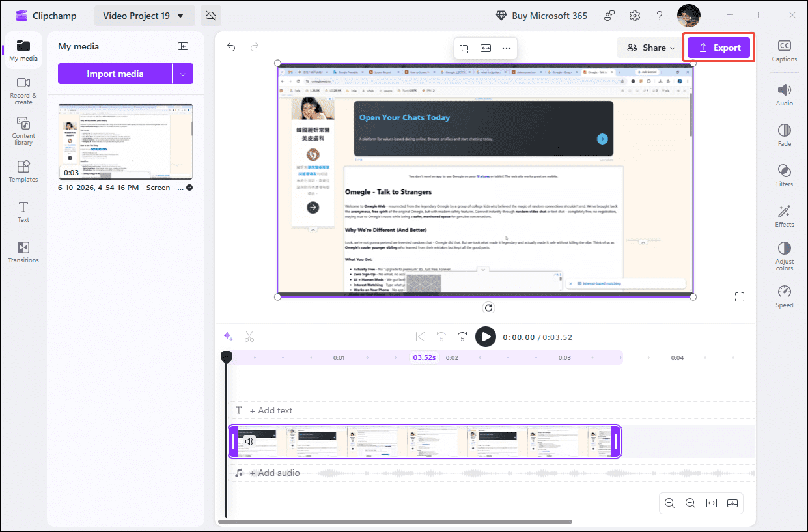
Task: Click the Export button
Action: click(719, 48)
